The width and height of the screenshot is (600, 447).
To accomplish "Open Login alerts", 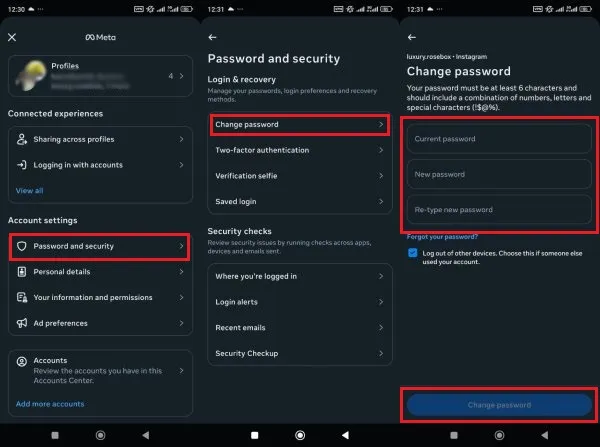I will pyautogui.click(x=300, y=302).
